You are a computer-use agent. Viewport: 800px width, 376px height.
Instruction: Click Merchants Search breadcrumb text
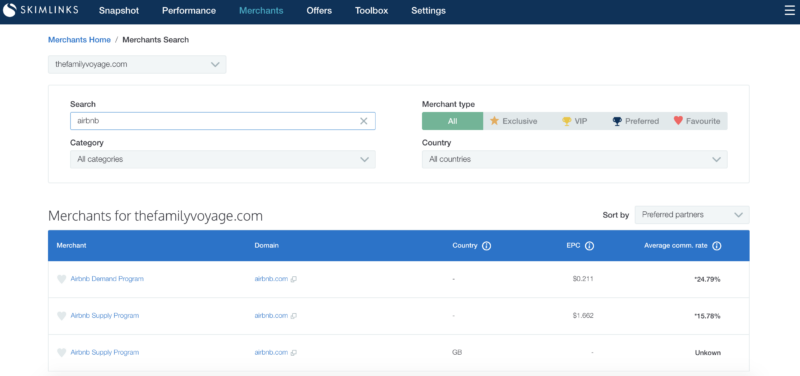(x=156, y=40)
